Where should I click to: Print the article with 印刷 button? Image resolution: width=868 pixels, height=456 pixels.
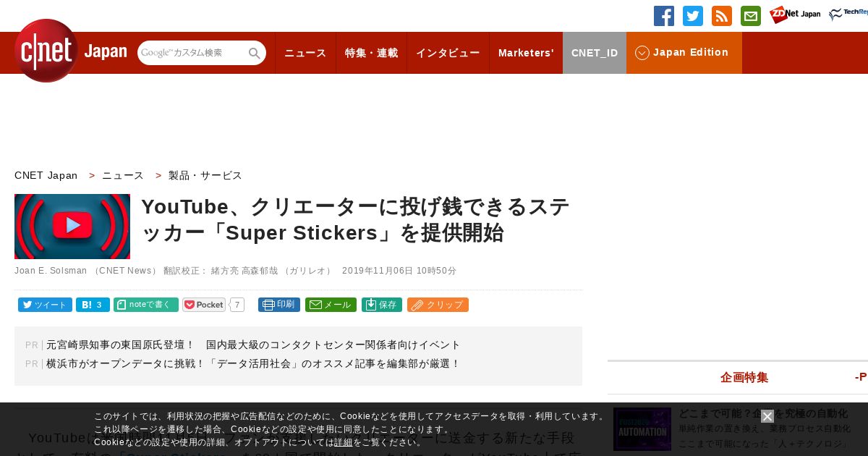(x=279, y=305)
